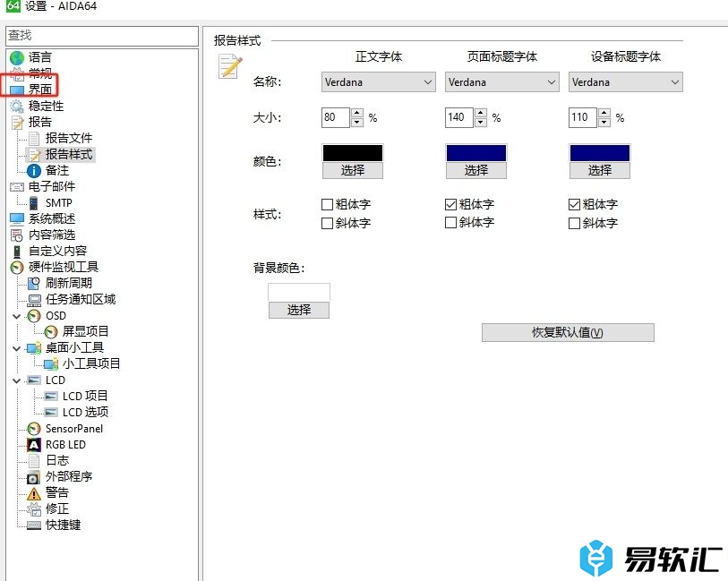Open LCD 选项 settings page
This screenshot has width=728, height=581.
pyautogui.click(x=85, y=412)
